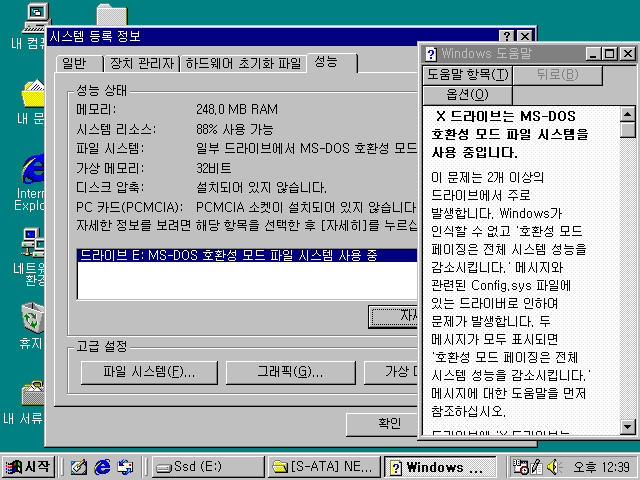This screenshot has width=640, height=480.
Task: Click the 248.0 MB RAM memory value
Action: [237, 109]
